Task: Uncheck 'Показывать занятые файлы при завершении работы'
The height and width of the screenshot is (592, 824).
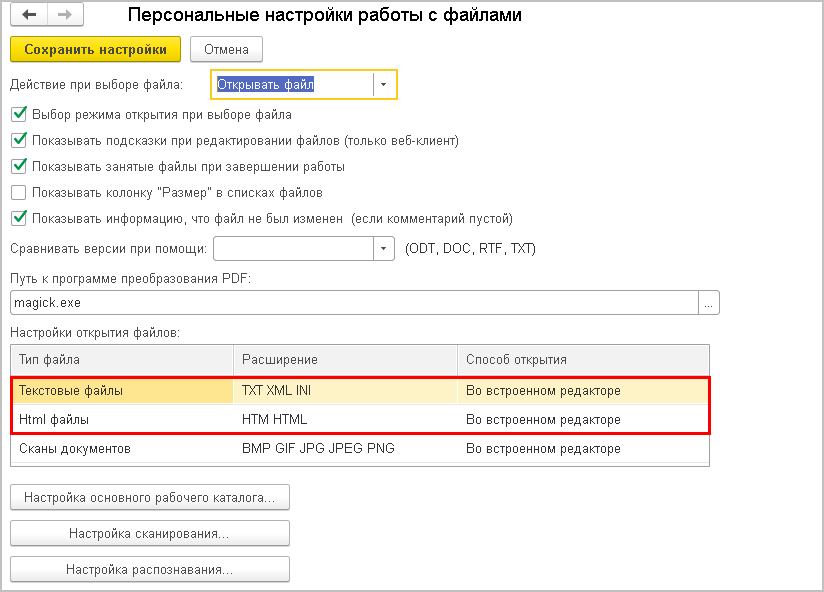Action: 18,167
